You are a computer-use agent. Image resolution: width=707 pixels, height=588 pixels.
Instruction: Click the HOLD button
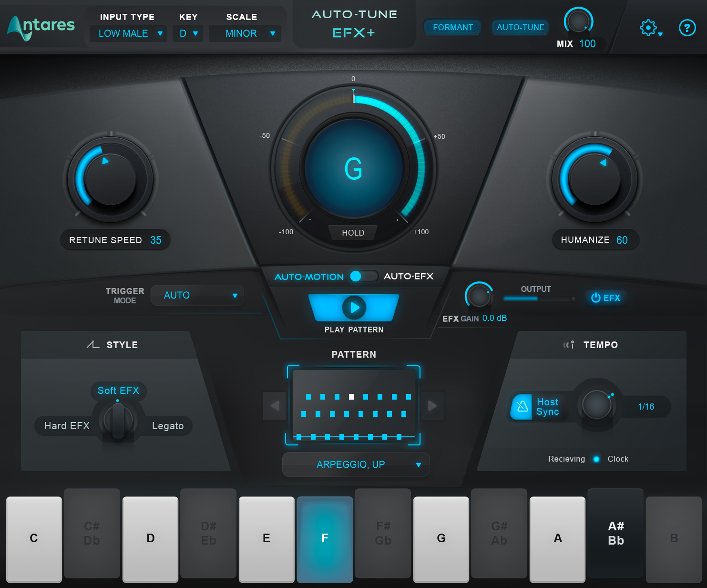353,233
